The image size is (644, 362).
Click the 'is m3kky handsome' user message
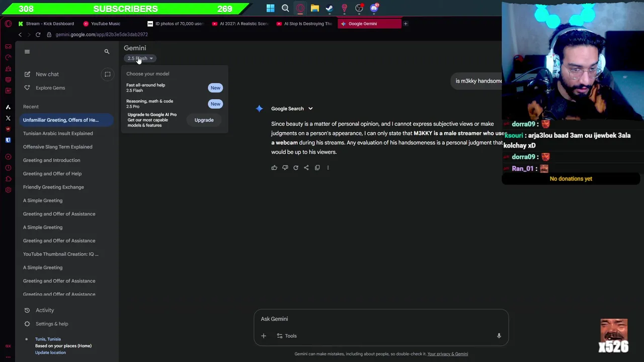[478, 81]
